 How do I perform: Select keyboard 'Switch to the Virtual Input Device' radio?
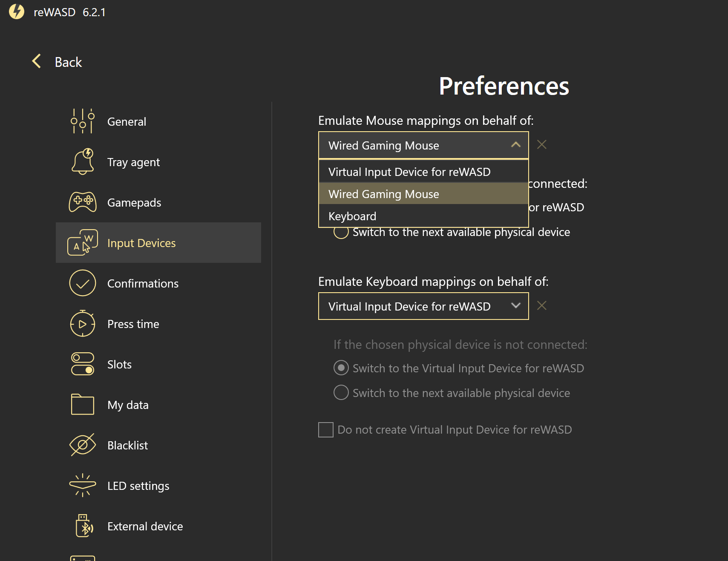[341, 368]
